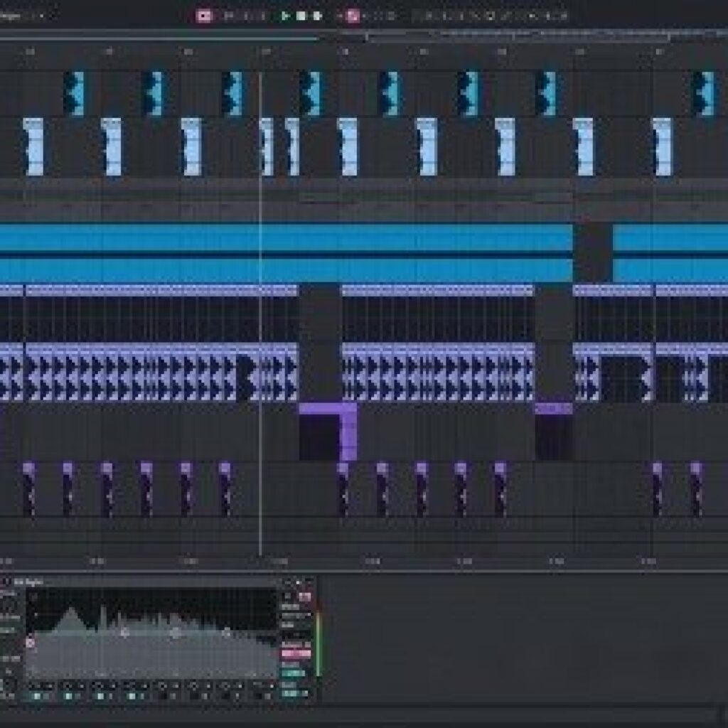Open the dropdown arrow at the top-left corner
The height and width of the screenshot is (728, 728).
pyautogui.click(x=45, y=15)
